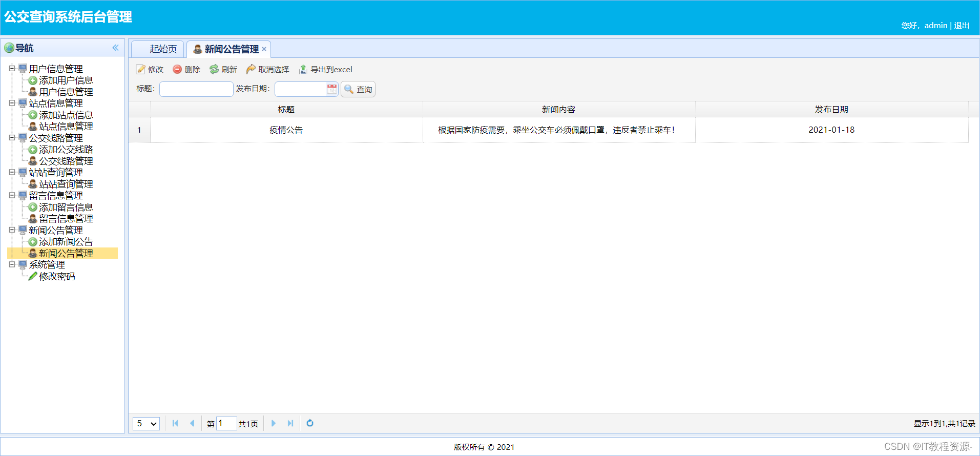The height and width of the screenshot is (456, 980).
Task: Open 修改密码 in the navigation tree
Action: pos(57,277)
